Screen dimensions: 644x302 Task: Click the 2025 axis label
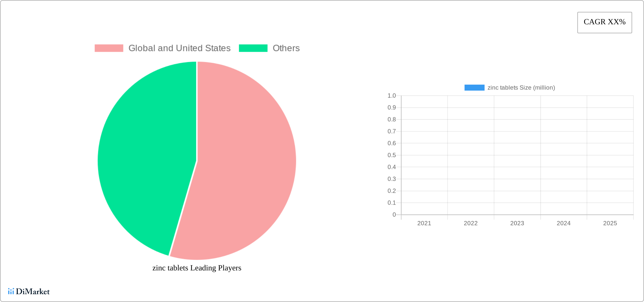[x=610, y=223]
